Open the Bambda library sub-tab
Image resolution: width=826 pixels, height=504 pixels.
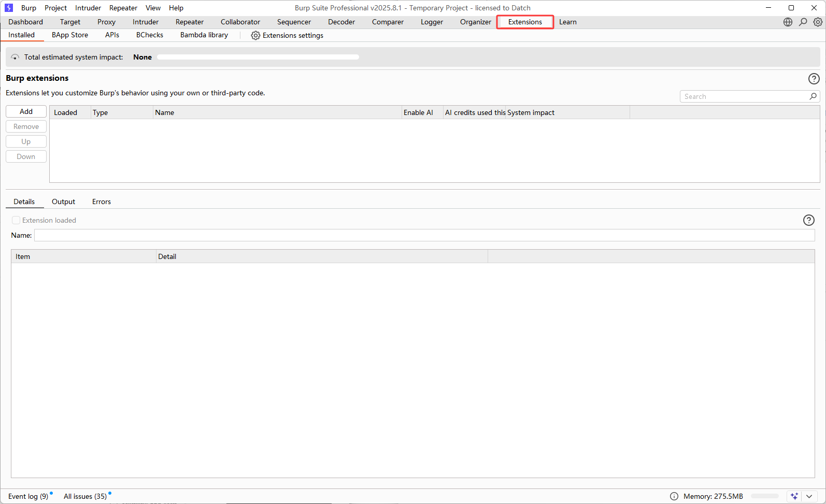[204, 35]
